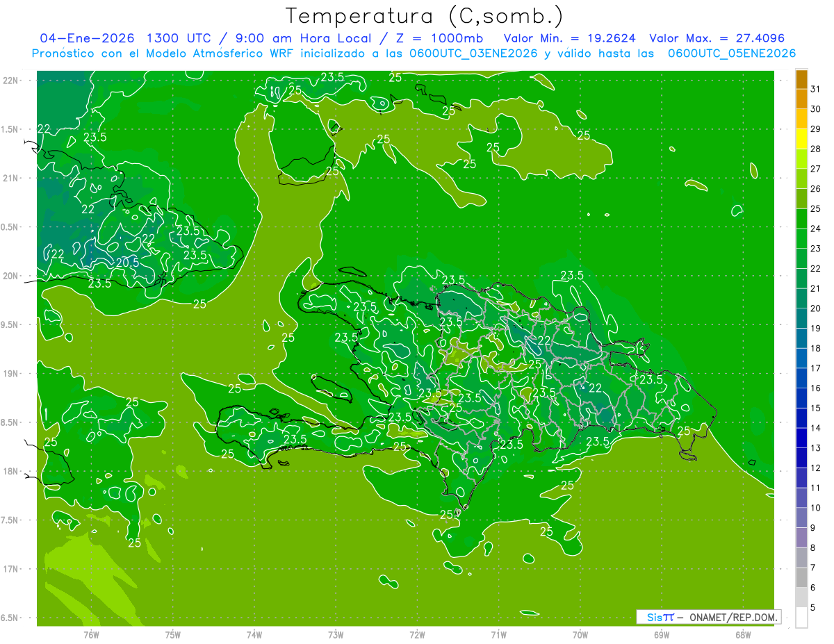Click the legend swatch between 25 and 26

click(801, 199)
